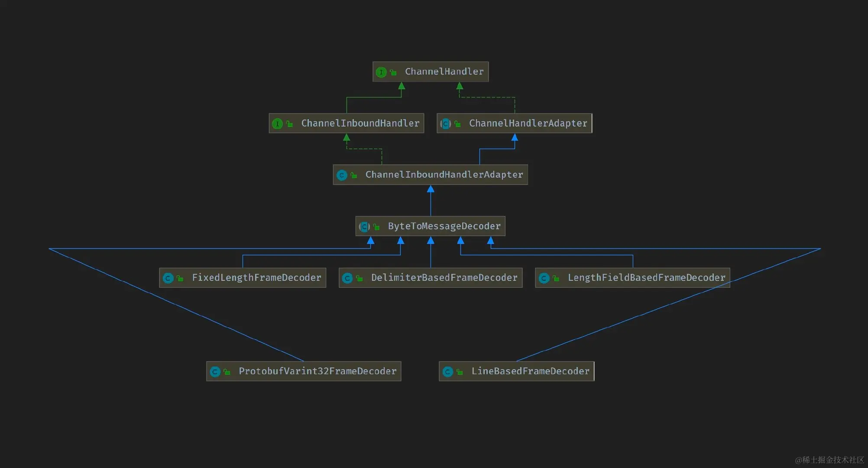Screen dimensions: 868x468
Task: Select the ChannelHandler node label
Action: 444,71
